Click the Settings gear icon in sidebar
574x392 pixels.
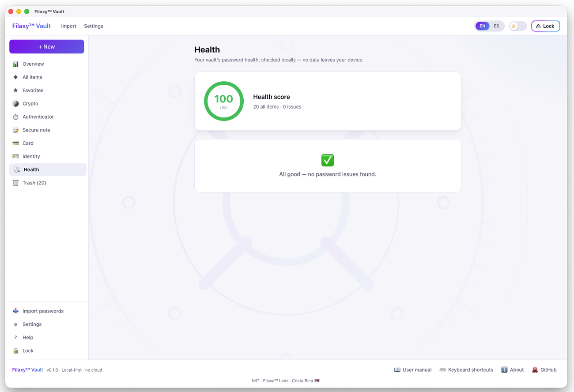[x=15, y=324]
